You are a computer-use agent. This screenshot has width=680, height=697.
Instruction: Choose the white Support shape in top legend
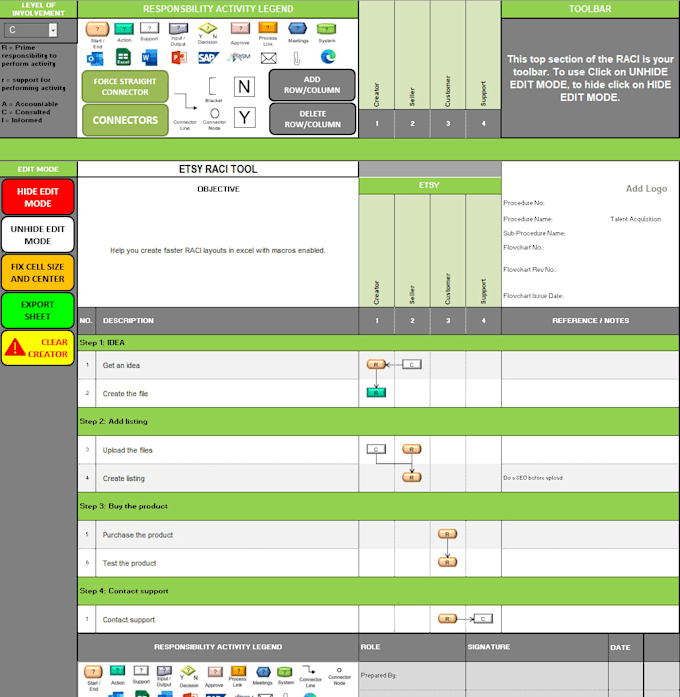[x=149, y=28]
